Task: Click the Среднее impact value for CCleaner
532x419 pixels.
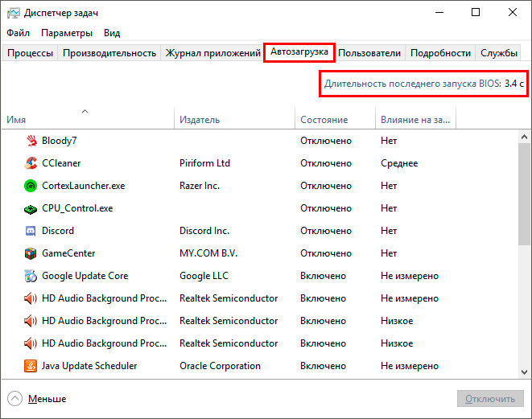Action: [399, 163]
